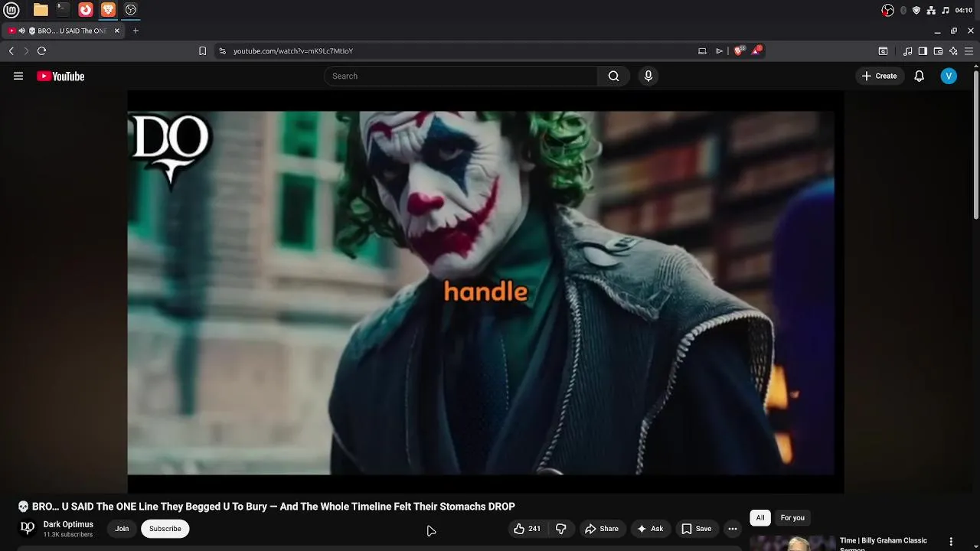Open the Brave Wallet

click(938, 51)
